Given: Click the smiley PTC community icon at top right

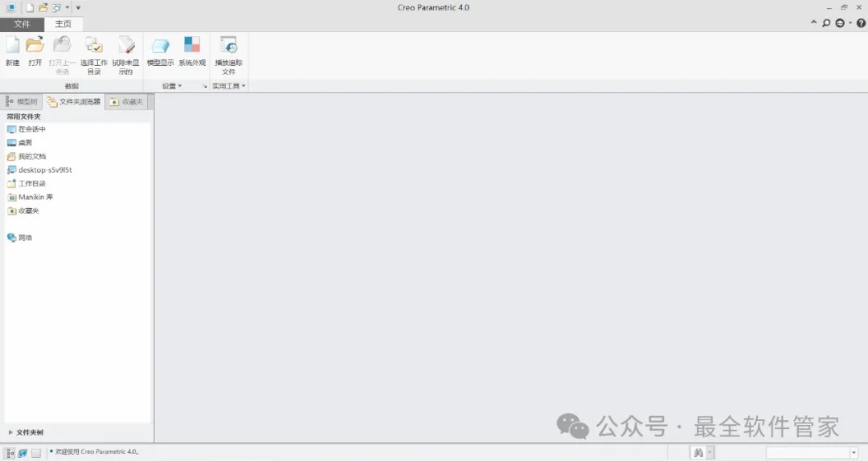Looking at the screenshot, I should (x=841, y=23).
